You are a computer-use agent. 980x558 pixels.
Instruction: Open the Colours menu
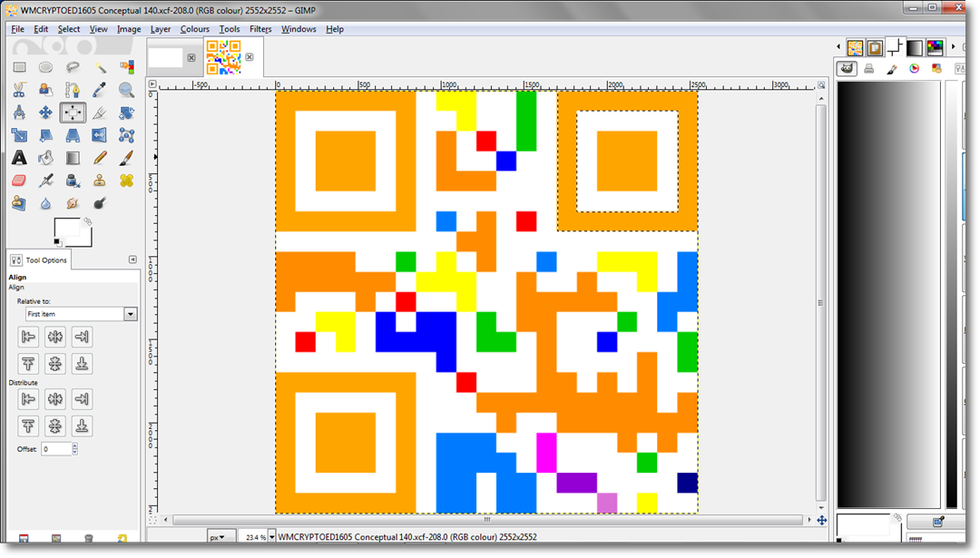point(194,29)
